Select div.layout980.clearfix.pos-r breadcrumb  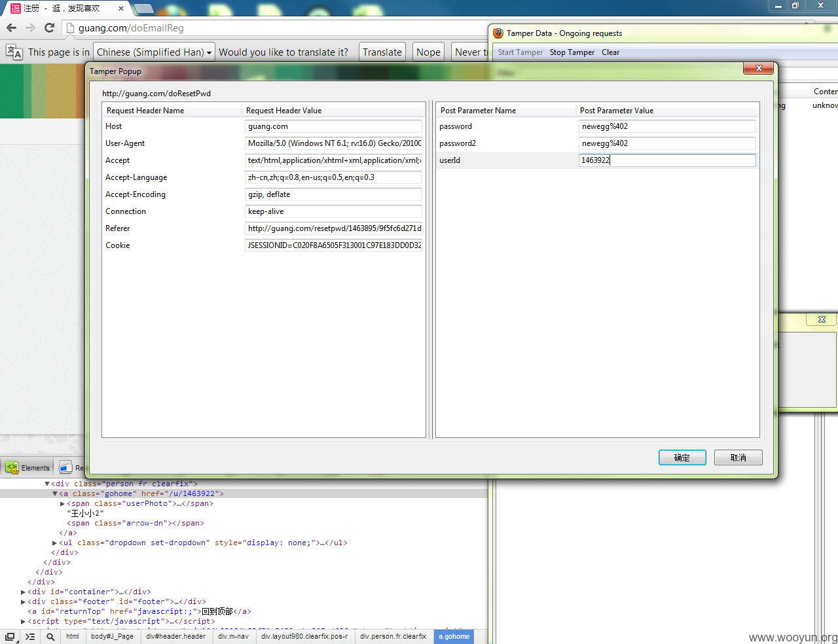click(304, 636)
